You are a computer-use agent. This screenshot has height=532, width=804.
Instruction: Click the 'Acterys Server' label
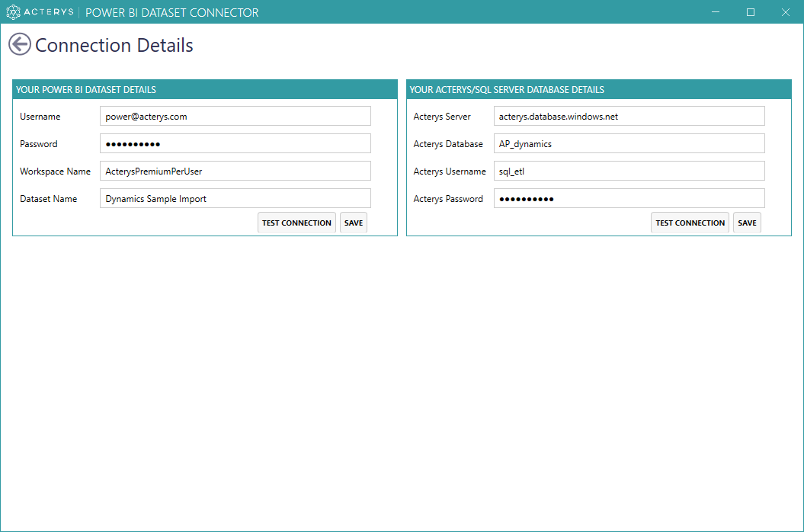point(442,117)
